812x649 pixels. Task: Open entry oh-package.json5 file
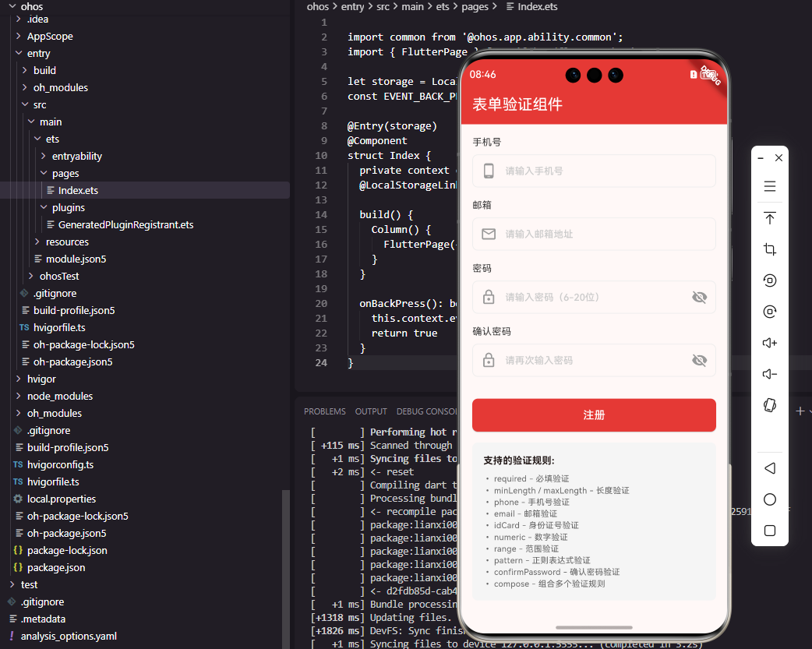(72, 362)
